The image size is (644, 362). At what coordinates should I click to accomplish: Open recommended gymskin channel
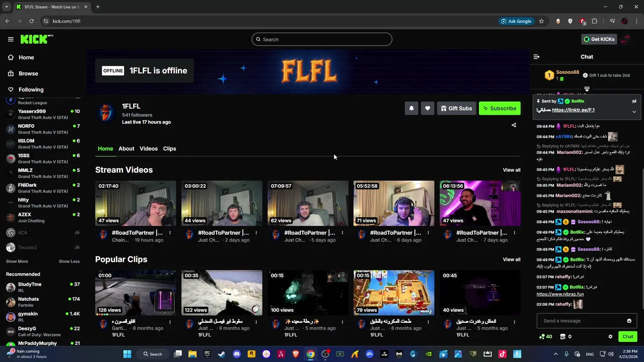pyautogui.click(x=43, y=317)
